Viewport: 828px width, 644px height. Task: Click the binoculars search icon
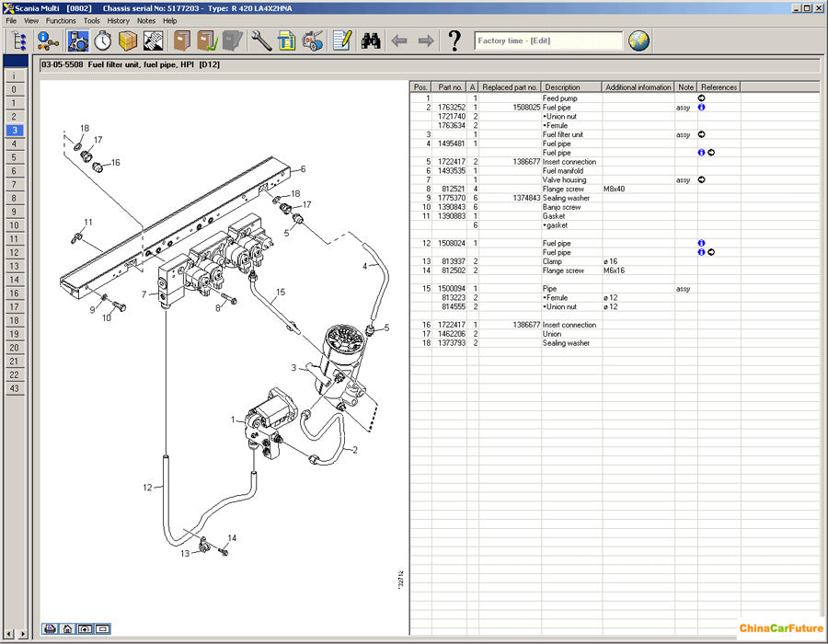pyautogui.click(x=371, y=40)
